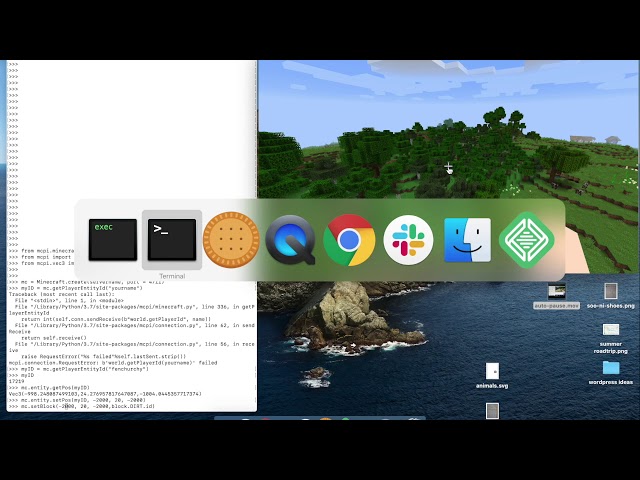Click the mc.setBlock command line in Terminal
640x480 pixels.
click(x=88, y=407)
